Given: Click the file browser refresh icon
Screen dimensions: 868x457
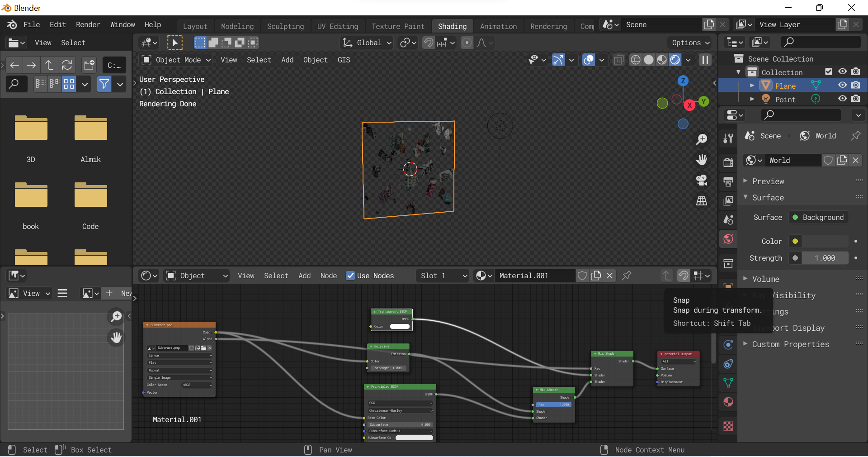Looking at the screenshot, I should tap(67, 65).
